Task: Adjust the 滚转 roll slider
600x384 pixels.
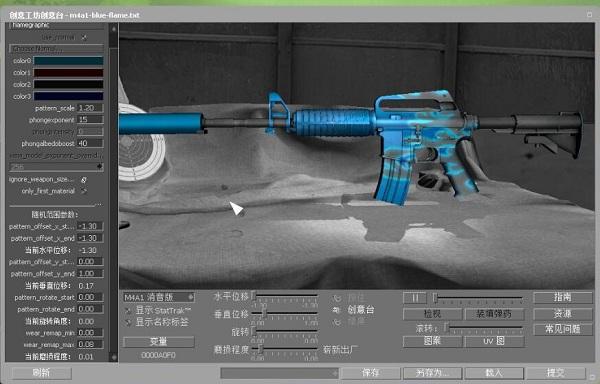Action: pyautogui.click(x=484, y=328)
